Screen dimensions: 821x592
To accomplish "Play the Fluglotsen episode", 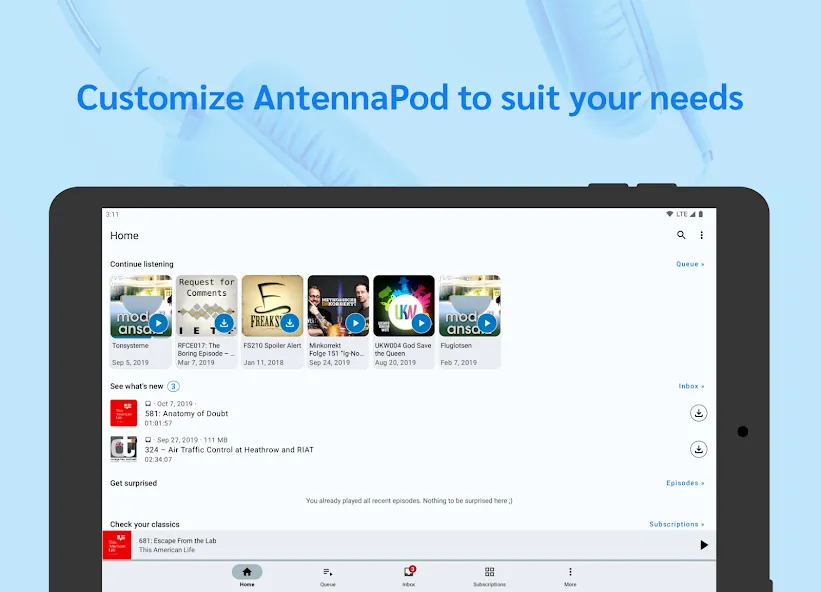I will [487, 323].
